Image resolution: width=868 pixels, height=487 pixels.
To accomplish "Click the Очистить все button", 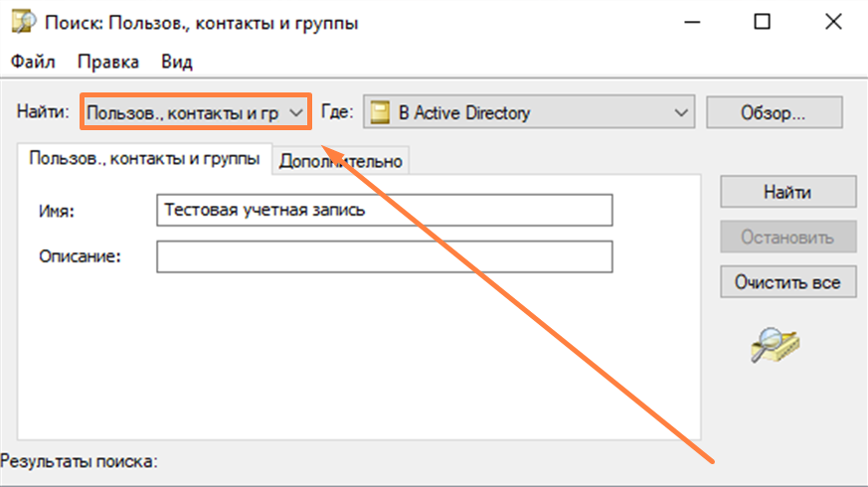I will tap(787, 282).
